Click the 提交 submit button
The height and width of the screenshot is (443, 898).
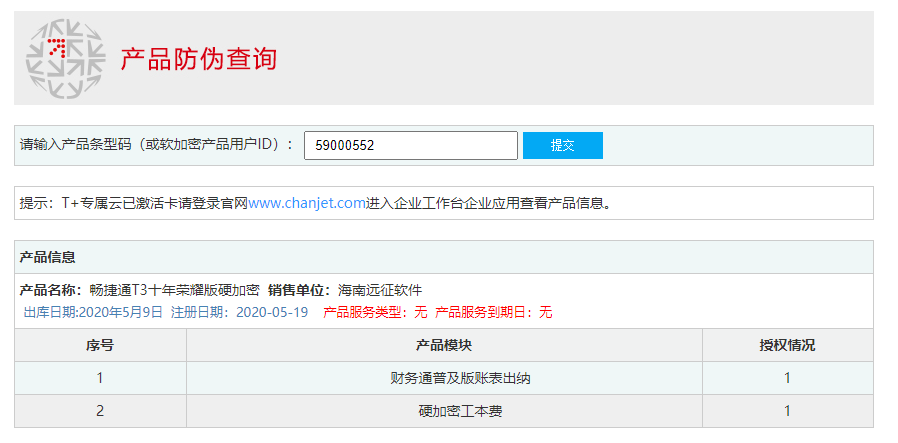click(x=562, y=145)
